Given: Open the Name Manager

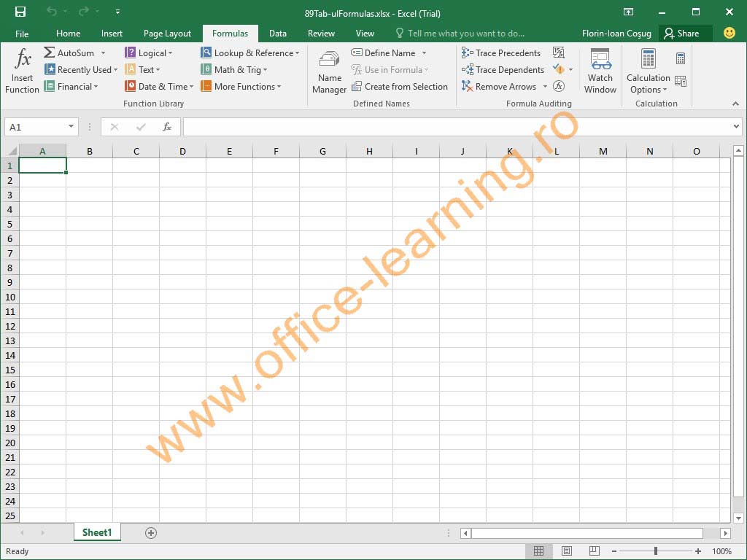Looking at the screenshot, I should click(329, 71).
